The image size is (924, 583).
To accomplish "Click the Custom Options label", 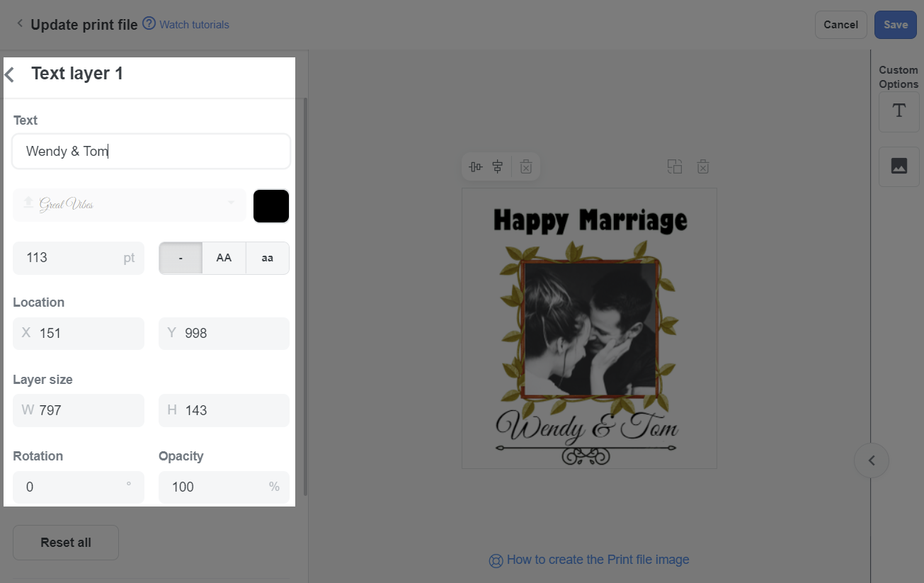I will pyautogui.click(x=899, y=77).
